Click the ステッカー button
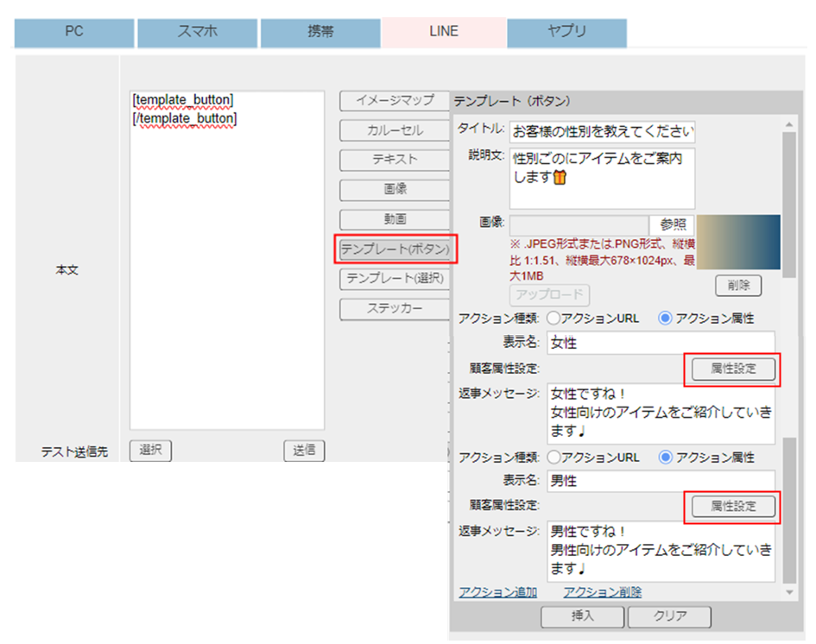The height and width of the screenshot is (644, 816). click(395, 308)
